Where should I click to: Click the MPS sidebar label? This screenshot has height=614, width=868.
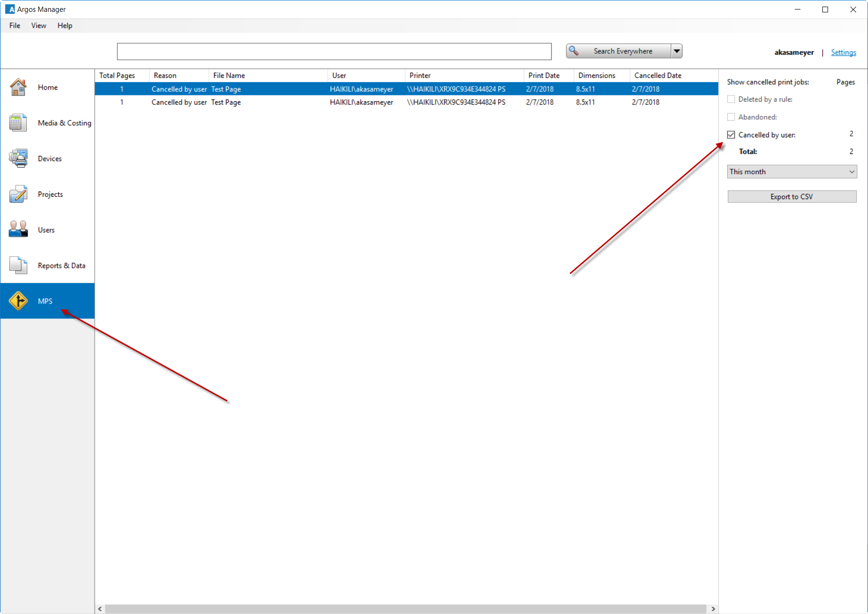tap(45, 301)
